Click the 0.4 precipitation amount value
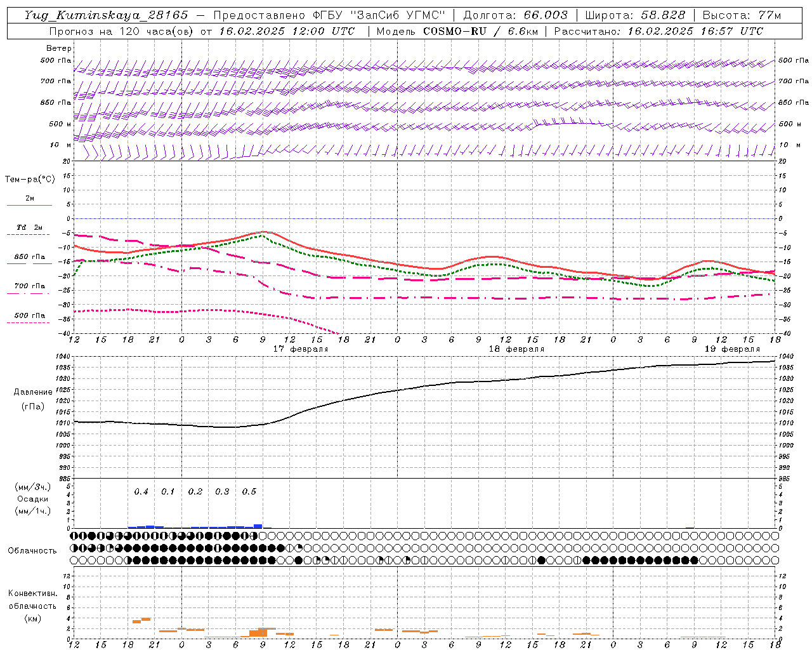This screenshot has width=812, height=650. (x=141, y=492)
